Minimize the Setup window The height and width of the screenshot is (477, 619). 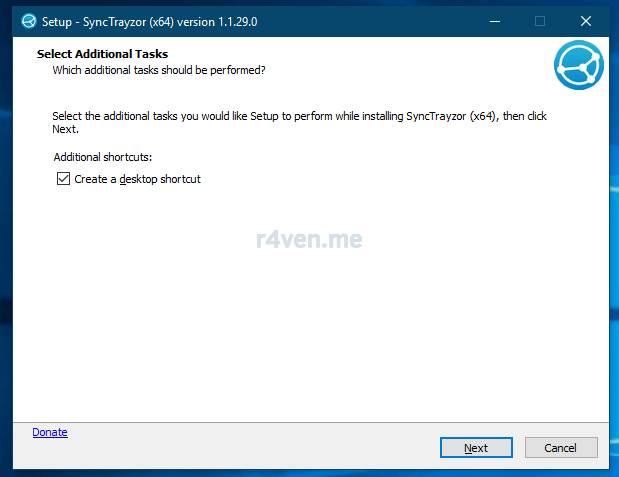(x=494, y=21)
